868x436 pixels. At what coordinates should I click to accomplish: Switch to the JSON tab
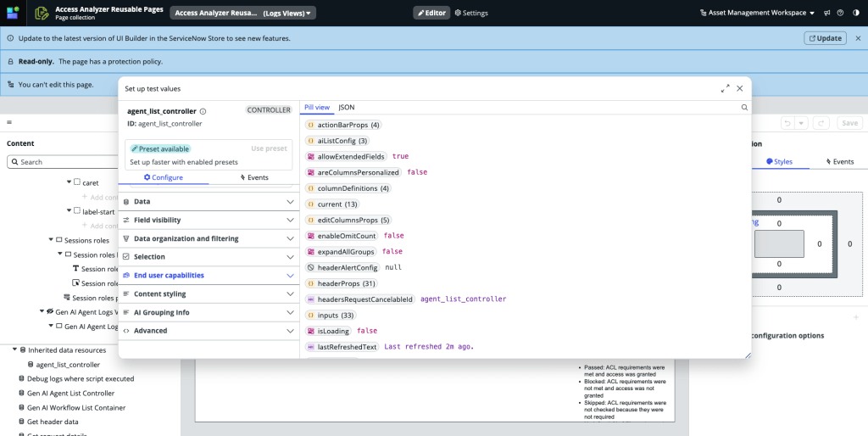point(347,108)
